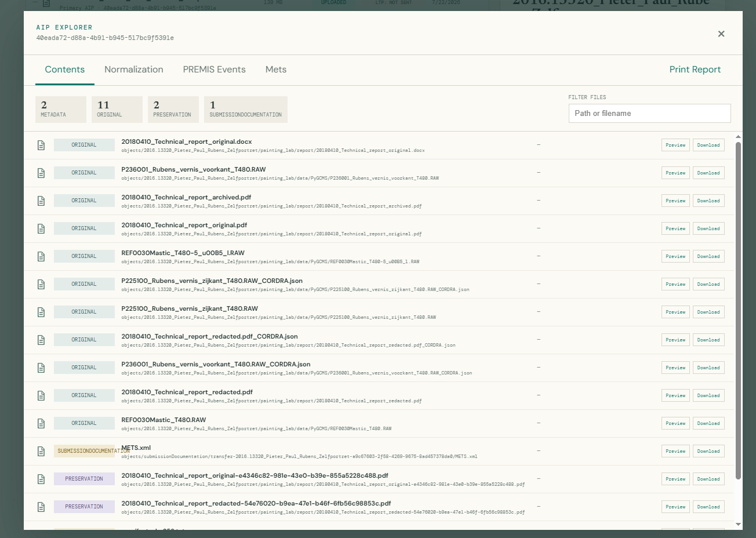
Task: Filter by the 11 Original files tile
Action: click(117, 109)
